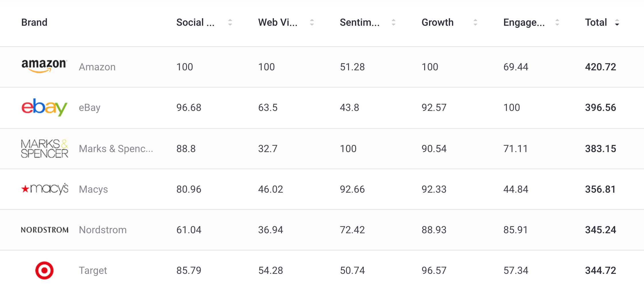The image size is (644, 291).
Task: Toggle the Total column sort arrow
Action: pyautogui.click(x=617, y=23)
